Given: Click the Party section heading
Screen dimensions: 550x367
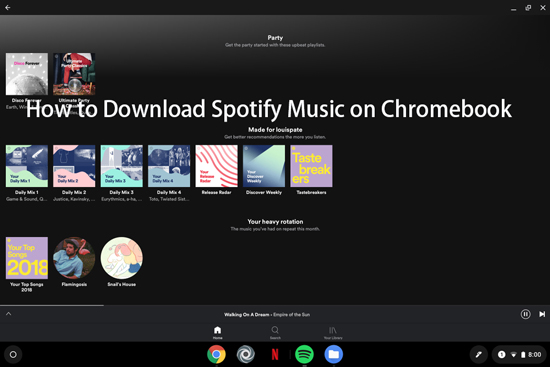Looking at the screenshot, I should 275,38.
